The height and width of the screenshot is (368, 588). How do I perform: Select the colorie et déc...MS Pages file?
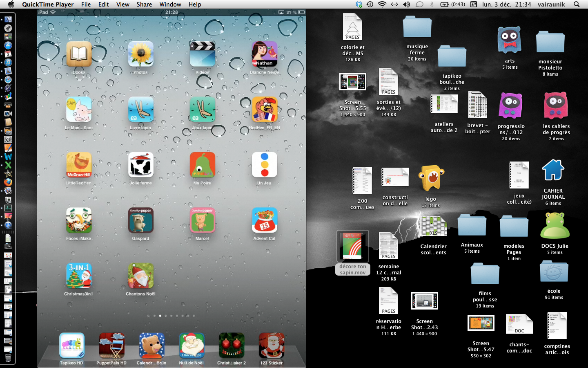coord(353,27)
